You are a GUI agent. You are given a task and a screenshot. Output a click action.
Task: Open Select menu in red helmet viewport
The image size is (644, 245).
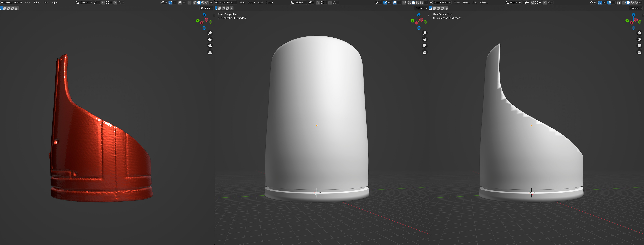(x=37, y=3)
